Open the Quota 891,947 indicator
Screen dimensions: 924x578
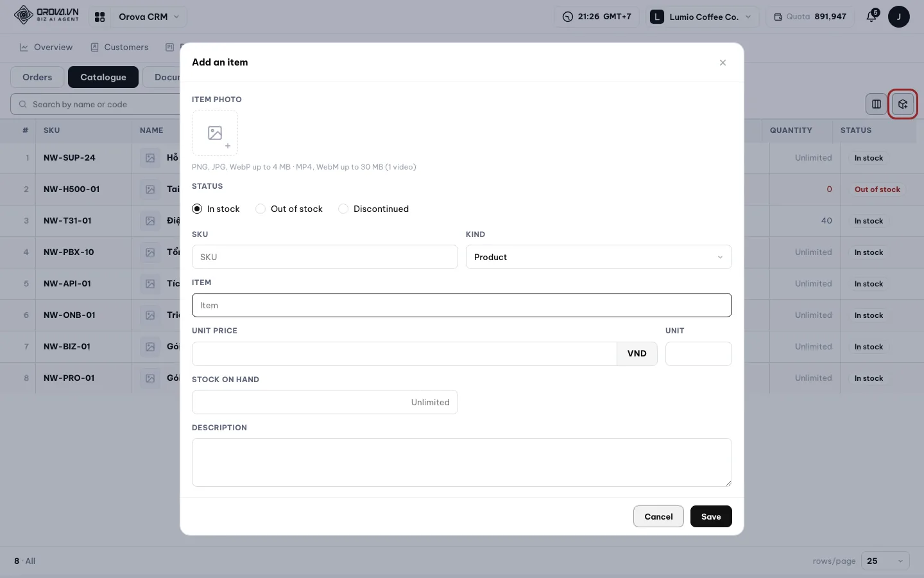tap(810, 17)
